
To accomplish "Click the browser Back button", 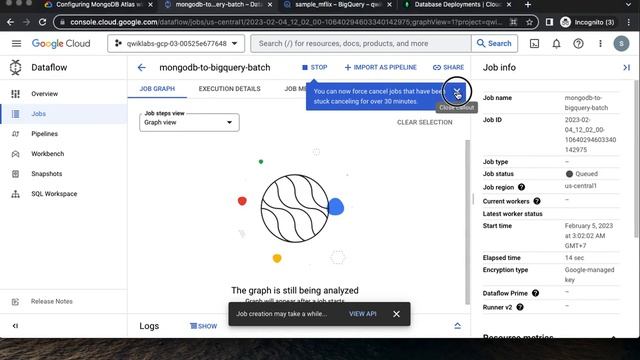I will tap(11, 22).
